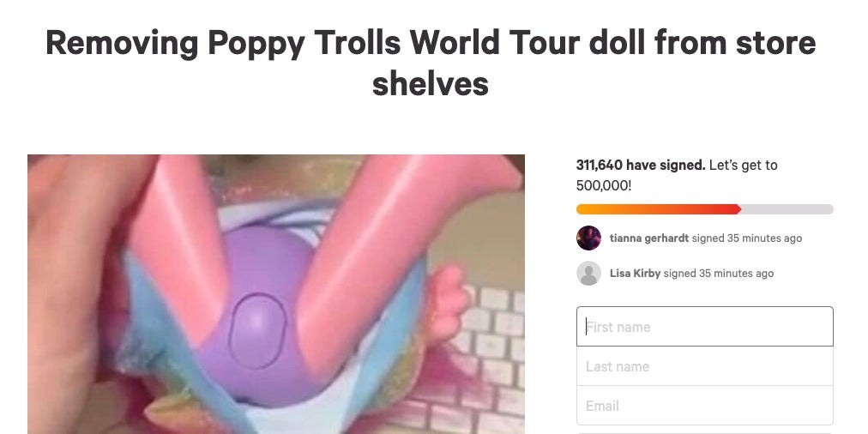The image size is (868, 434).
Task: Select the Last name input field
Action: point(705,366)
